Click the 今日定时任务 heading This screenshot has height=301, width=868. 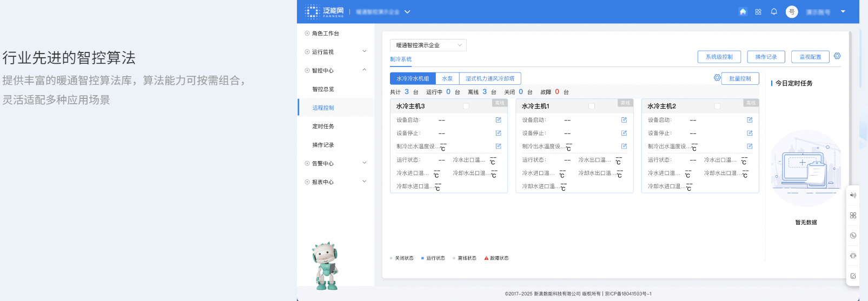(794, 83)
